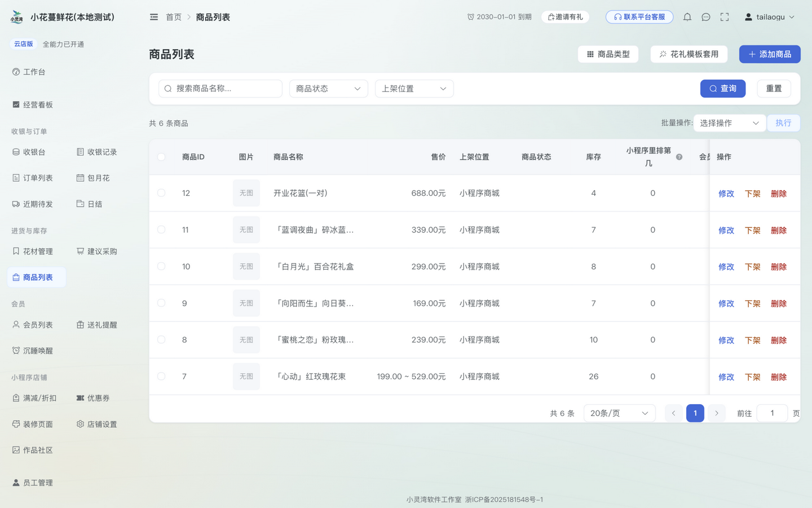Open the 商品状态 filter dropdown
Viewport: 812px width, 508px height.
coord(329,89)
